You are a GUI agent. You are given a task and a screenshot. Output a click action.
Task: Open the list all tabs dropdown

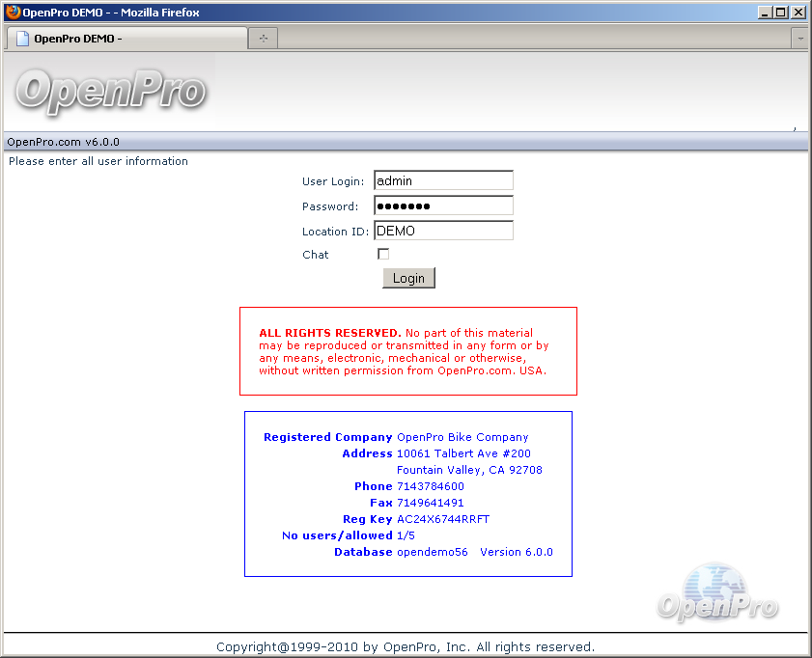pyautogui.click(x=799, y=39)
